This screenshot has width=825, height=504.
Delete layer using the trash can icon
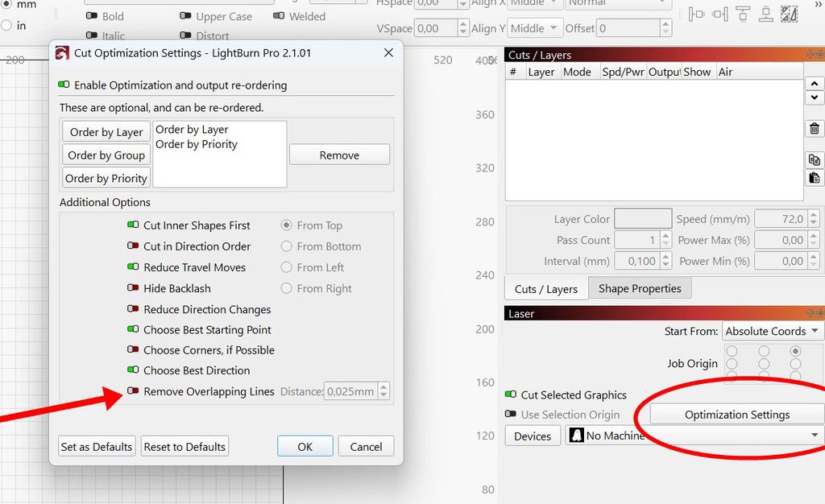coord(814,128)
